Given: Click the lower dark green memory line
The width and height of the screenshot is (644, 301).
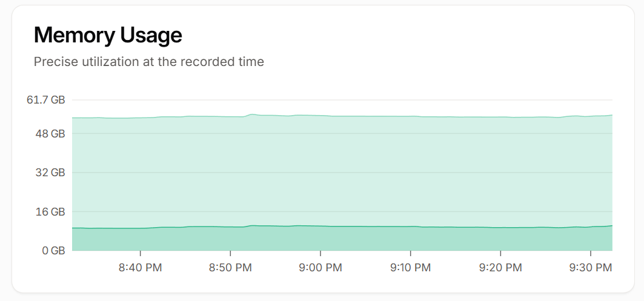Looking at the screenshot, I should tap(363, 226).
